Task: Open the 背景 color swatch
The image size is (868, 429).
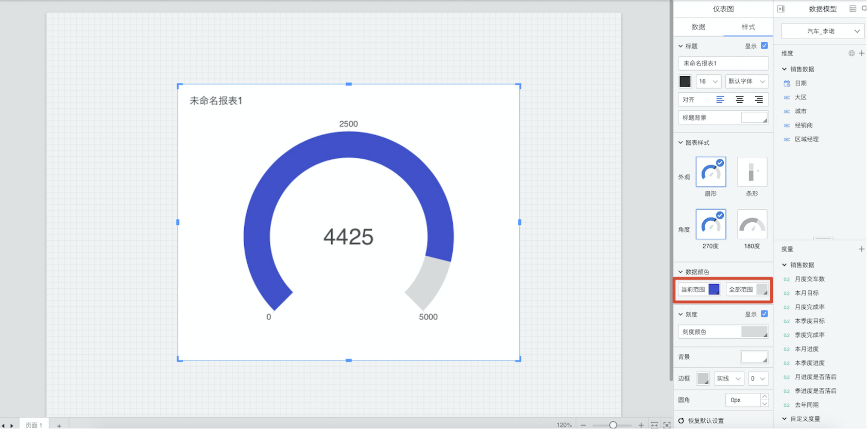Action: point(754,357)
